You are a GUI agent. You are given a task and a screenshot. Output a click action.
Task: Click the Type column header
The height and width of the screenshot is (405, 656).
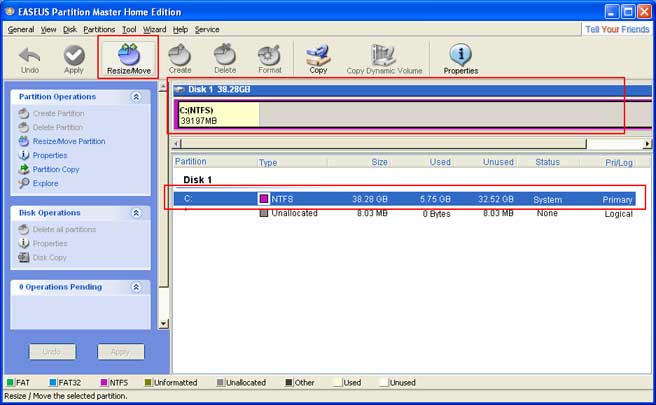coord(268,162)
